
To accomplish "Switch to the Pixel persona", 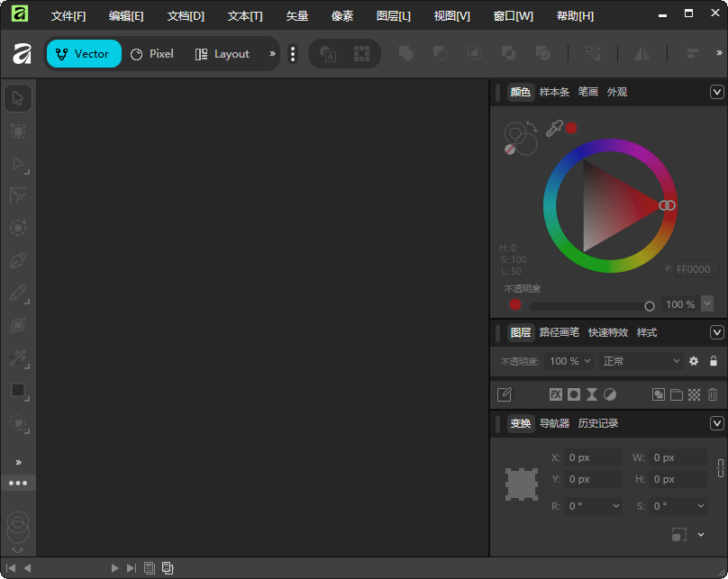I will pos(151,53).
